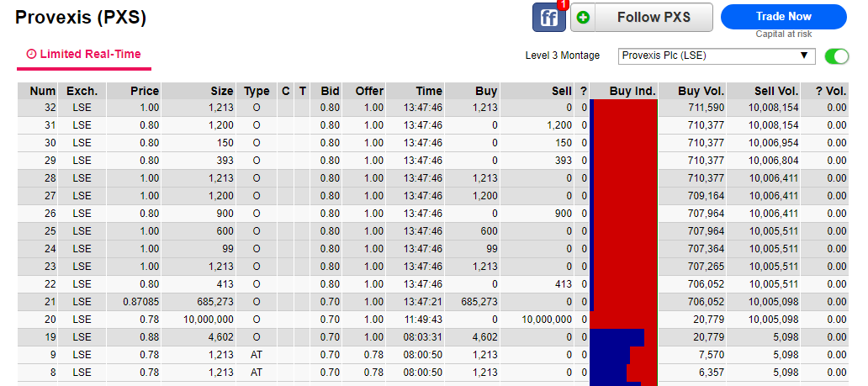Click buy value 600 in trade 25
The height and width of the screenshot is (386, 868).
coord(489,231)
